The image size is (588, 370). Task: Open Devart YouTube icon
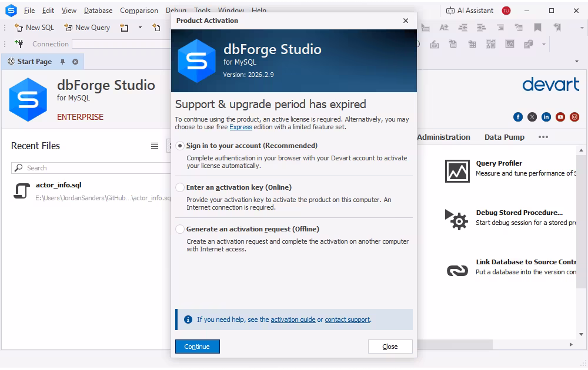[x=560, y=117]
